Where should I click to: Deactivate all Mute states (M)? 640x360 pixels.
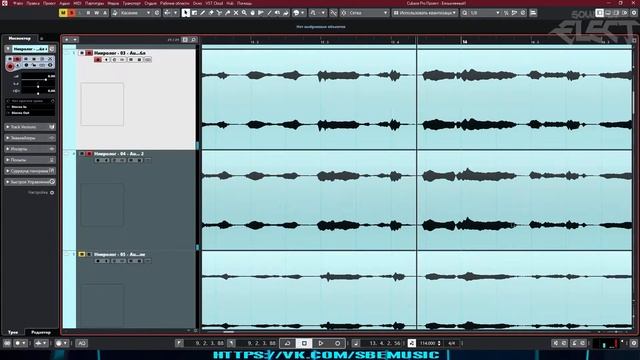point(62,13)
